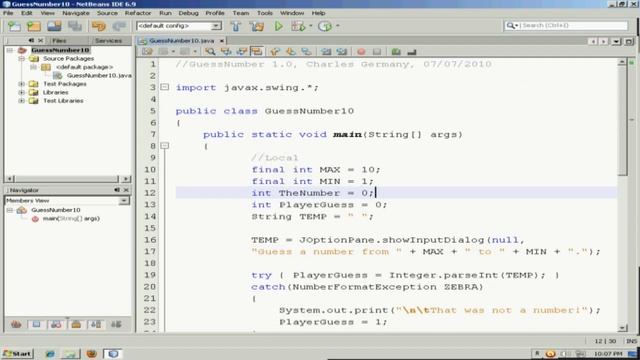640x360 pixels.
Task: Toggle Show Non-Public Members in Navigator
Action: [x=76, y=324]
